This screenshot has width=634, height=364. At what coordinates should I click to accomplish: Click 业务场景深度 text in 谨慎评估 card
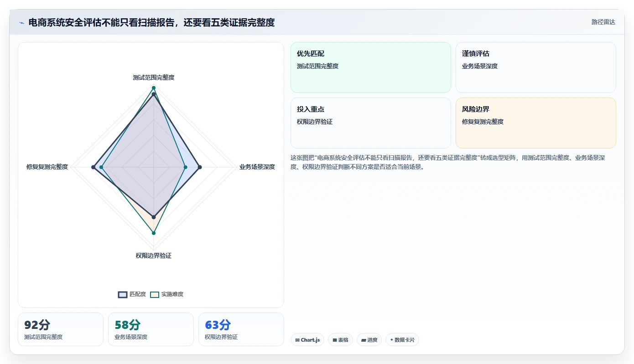point(480,66)
